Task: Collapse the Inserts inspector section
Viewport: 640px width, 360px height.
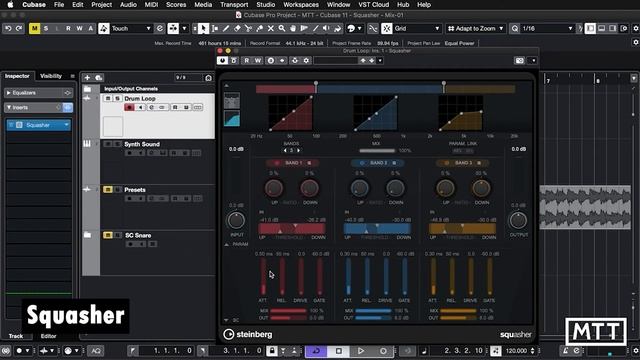Action: click(9, 107)
